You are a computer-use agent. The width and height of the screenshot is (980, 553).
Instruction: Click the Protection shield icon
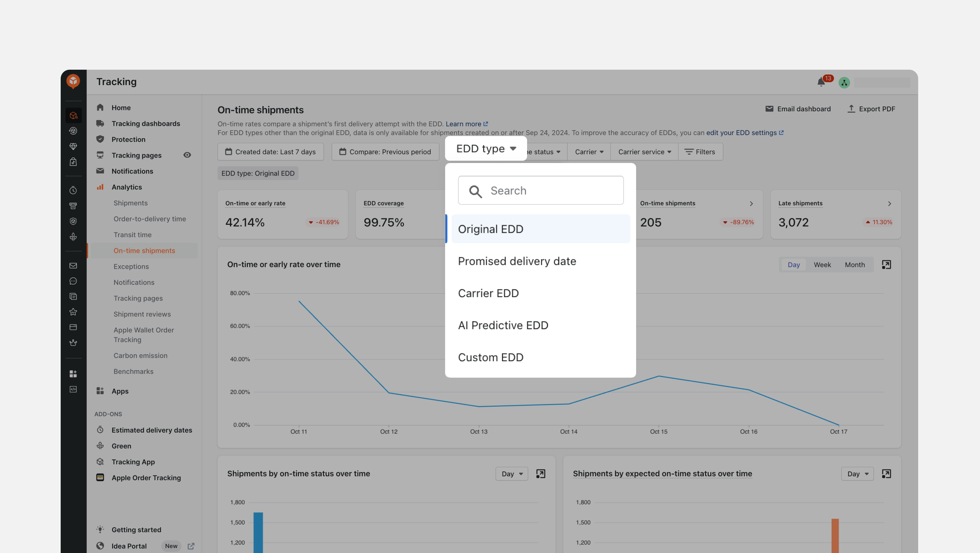click(100, 139)
